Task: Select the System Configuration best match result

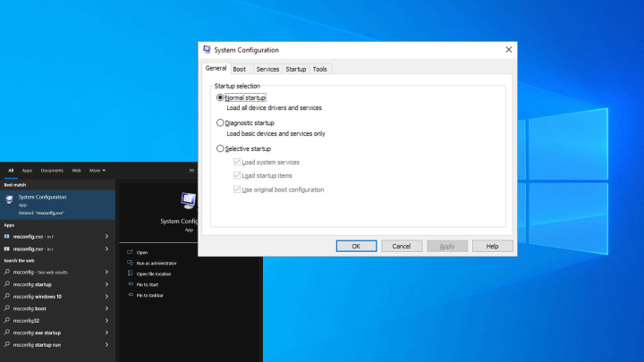Action: [57, 205]
